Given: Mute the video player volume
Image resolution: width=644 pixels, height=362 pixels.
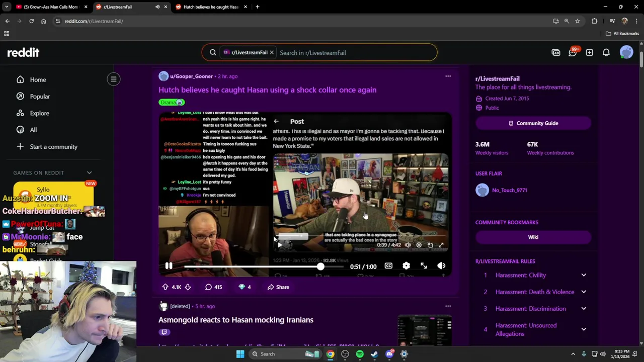Looking at the screenshot, I should pyautogui.click(x=441, y=266).
